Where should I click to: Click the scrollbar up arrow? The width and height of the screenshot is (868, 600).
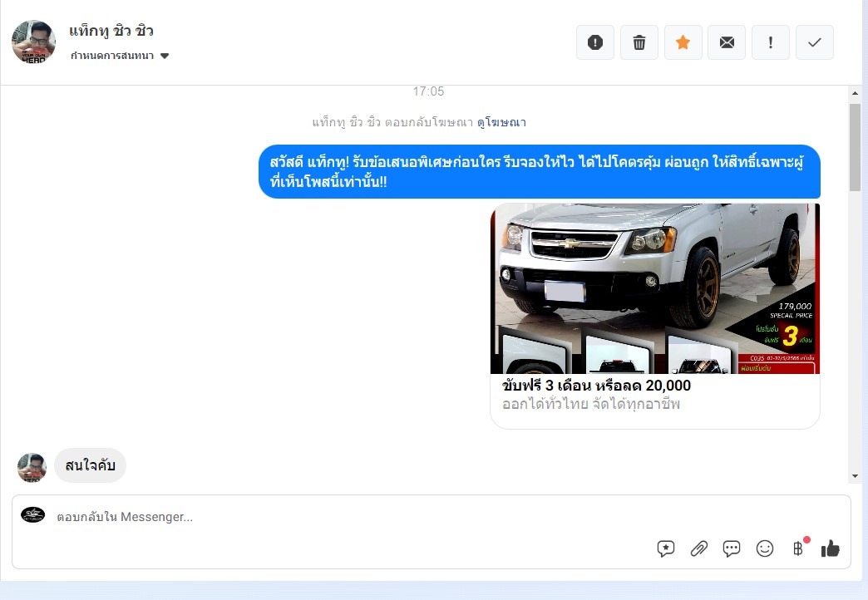(x=856, y=93)
